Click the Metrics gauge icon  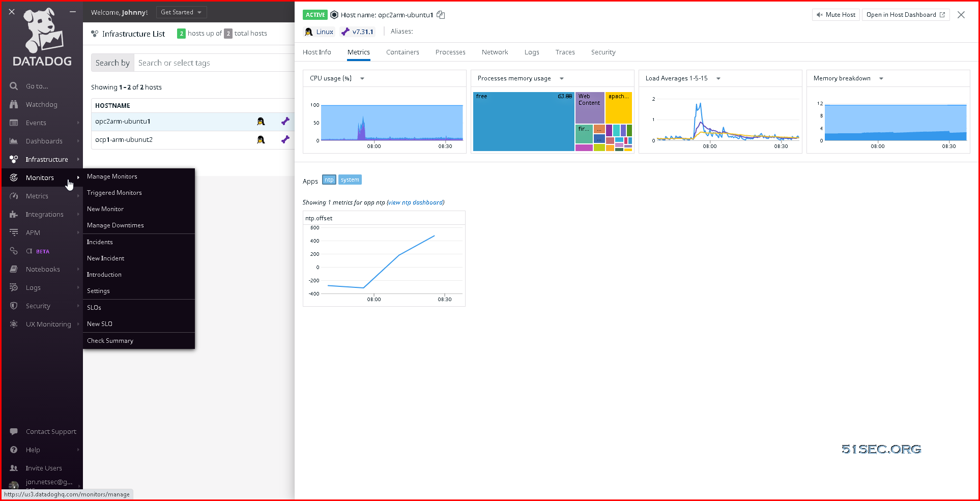click(14, 196)
